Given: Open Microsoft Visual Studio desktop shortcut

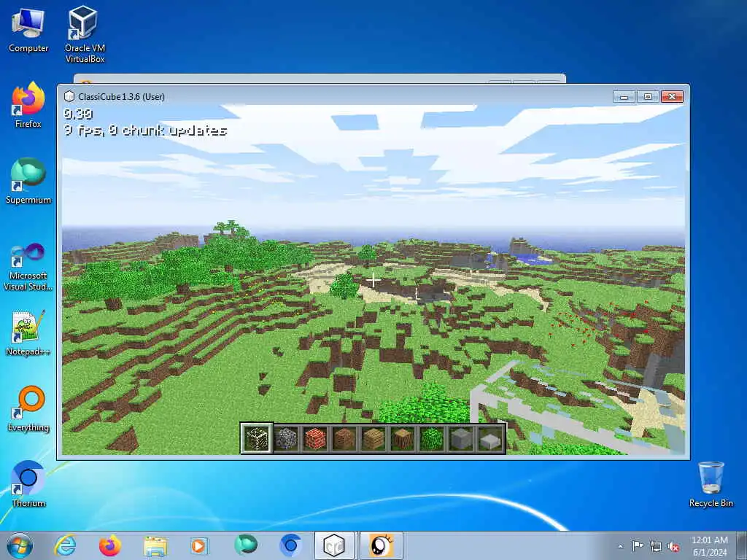Looking at the screenshot, I should pyautogui.click(x=28, y=267).
